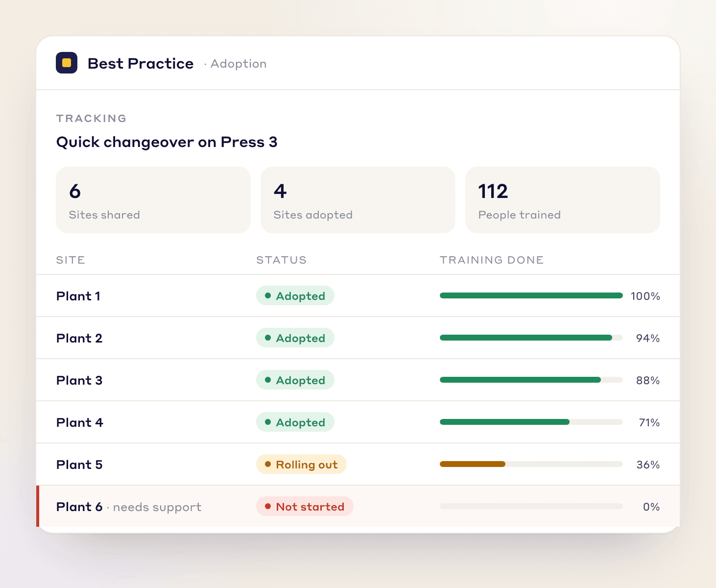Screen dimensions: 716x588
Task: Click the 100% training value
Action: click(645, 296)
